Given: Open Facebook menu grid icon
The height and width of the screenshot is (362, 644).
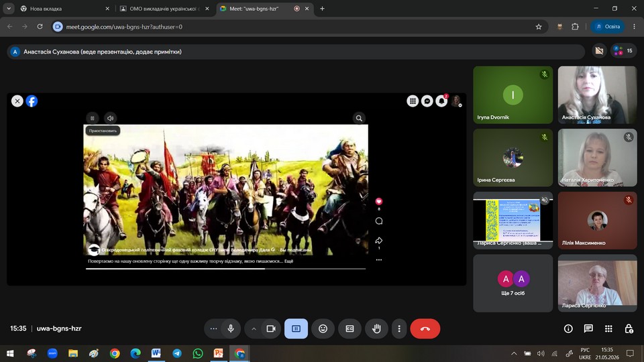Looking at the screenshot, I should click(x=413, y=101).
